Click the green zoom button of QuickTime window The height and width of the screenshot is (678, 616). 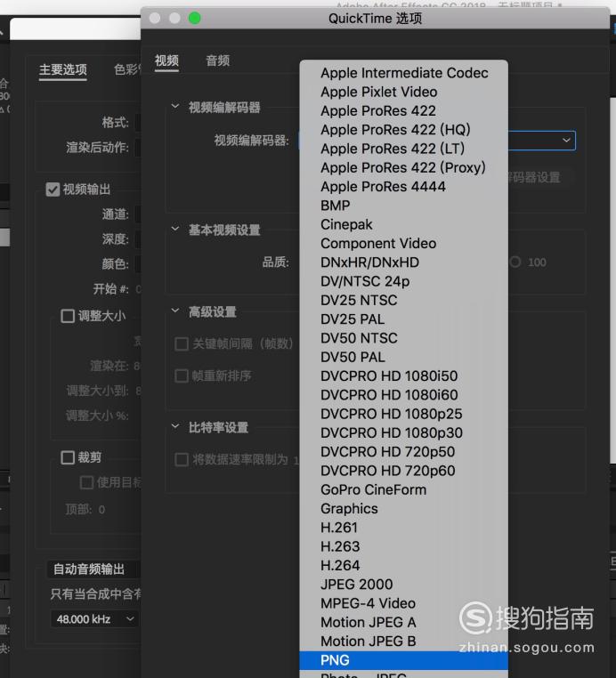pyautogui.click(x=195, y=18)
